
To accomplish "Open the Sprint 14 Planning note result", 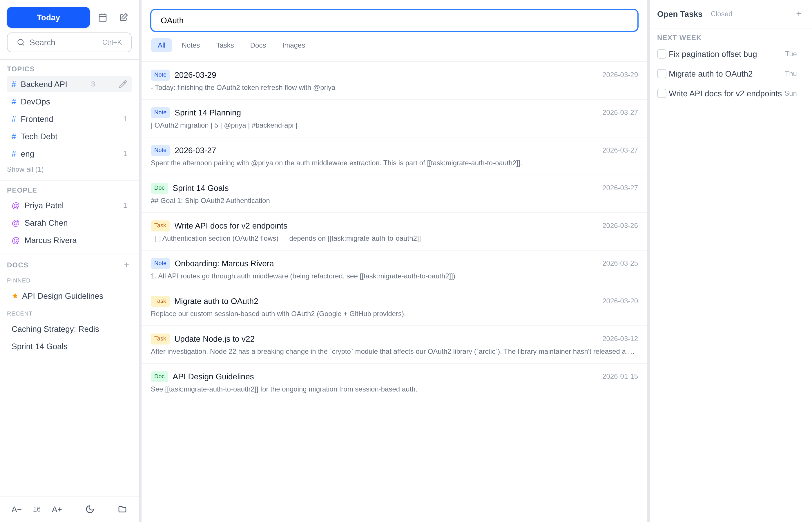I will pyautogui.click(x=207, y=113).
